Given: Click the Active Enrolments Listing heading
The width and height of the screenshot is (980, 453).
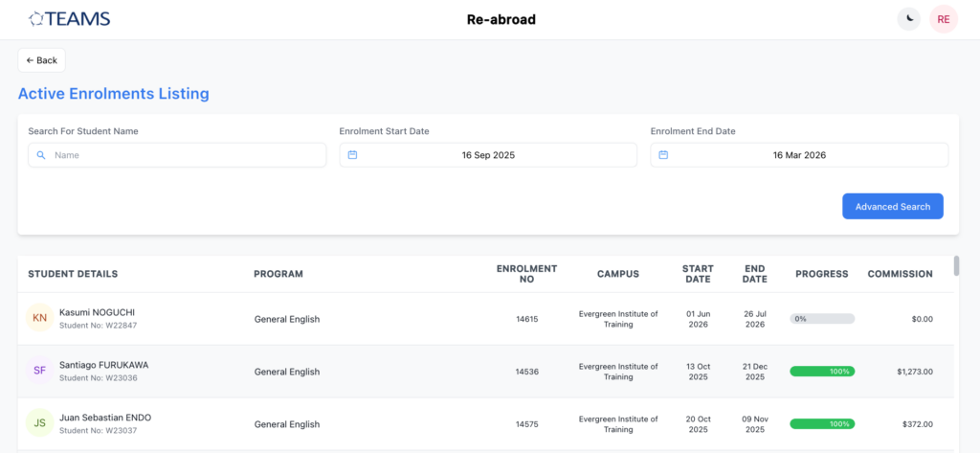Looking at the screenshot, I should (113, 94).
